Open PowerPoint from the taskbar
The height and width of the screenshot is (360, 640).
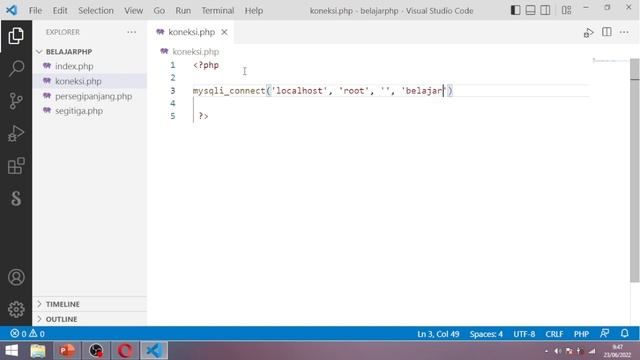point(67,351)
